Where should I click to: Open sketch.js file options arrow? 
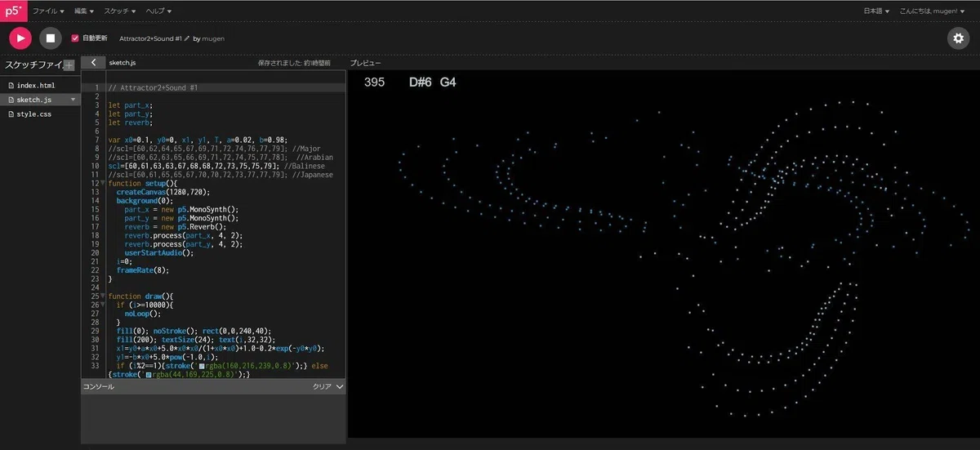click(x=73, y=100)
